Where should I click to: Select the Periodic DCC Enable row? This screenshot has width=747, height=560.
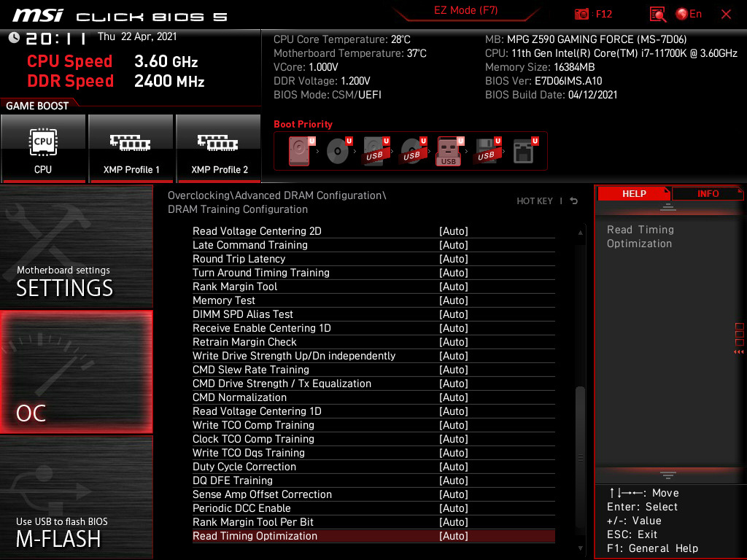coord(373,508)
